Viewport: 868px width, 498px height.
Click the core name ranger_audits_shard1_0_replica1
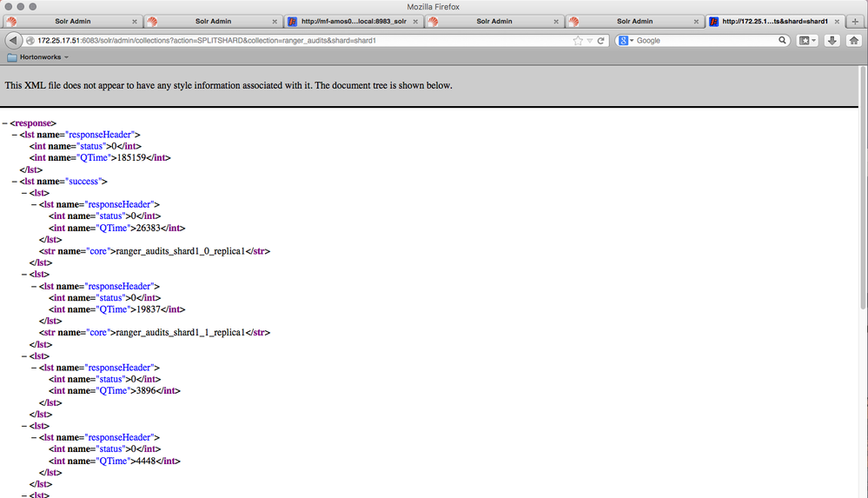pyautogui.click(x=180, y=251)
